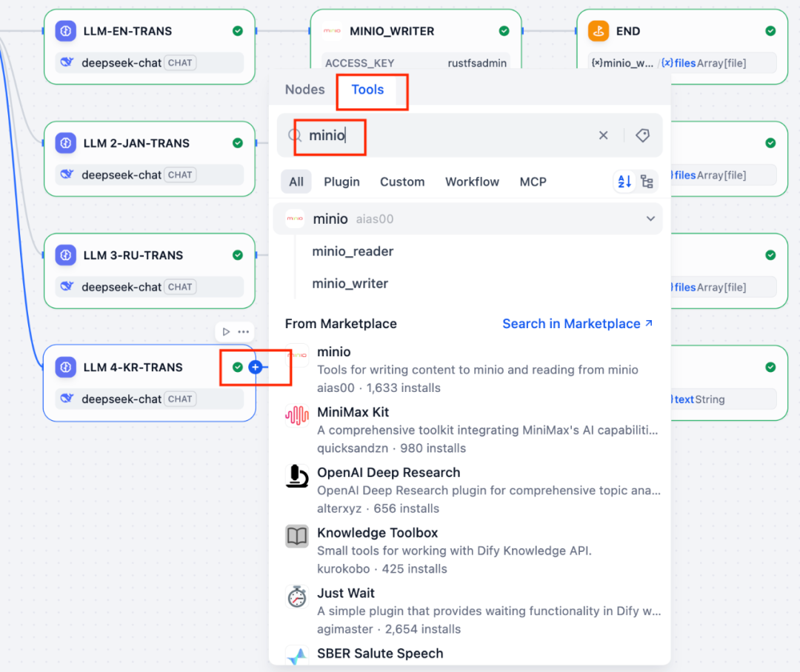Switch to the Nodes tab

coord(304,90)
